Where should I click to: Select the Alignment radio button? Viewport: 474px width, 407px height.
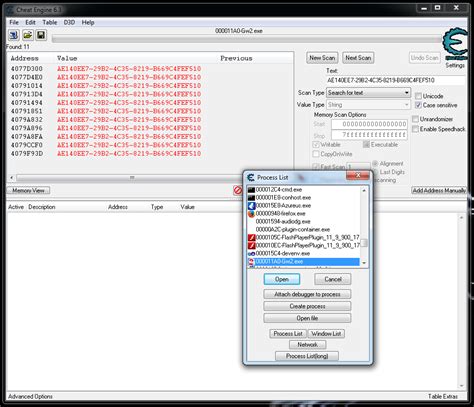pyautogui.click(x=375, y=164)
